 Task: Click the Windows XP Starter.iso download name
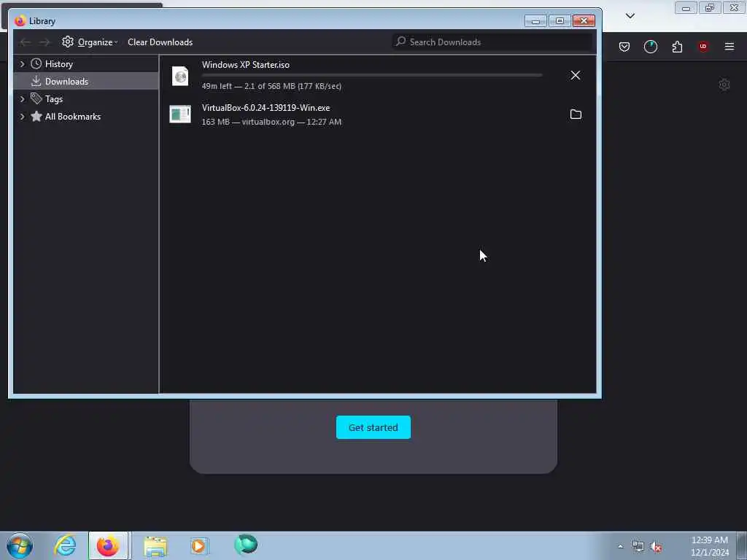tap(245, 65)
